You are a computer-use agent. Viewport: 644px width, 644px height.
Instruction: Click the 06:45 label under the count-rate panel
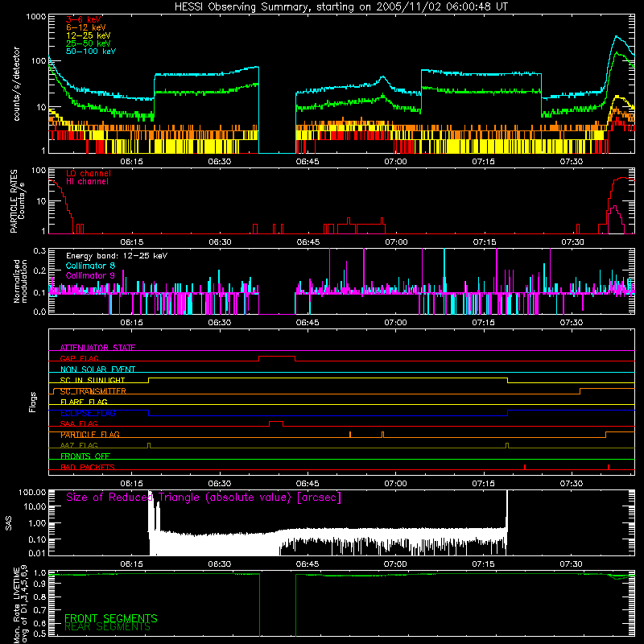[308, 162]
